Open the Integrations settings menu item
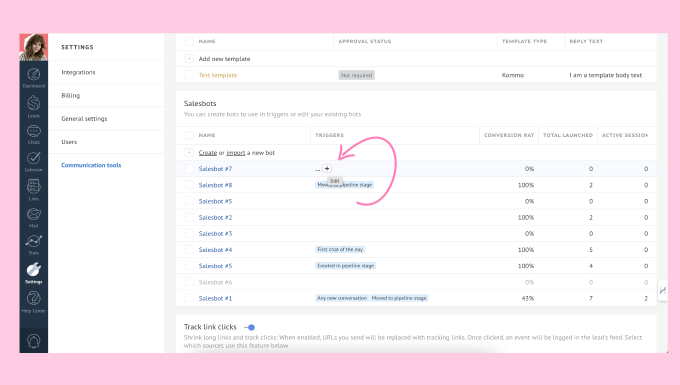The height and width of the screenshot is (385, 680). (x=78, y=72)
